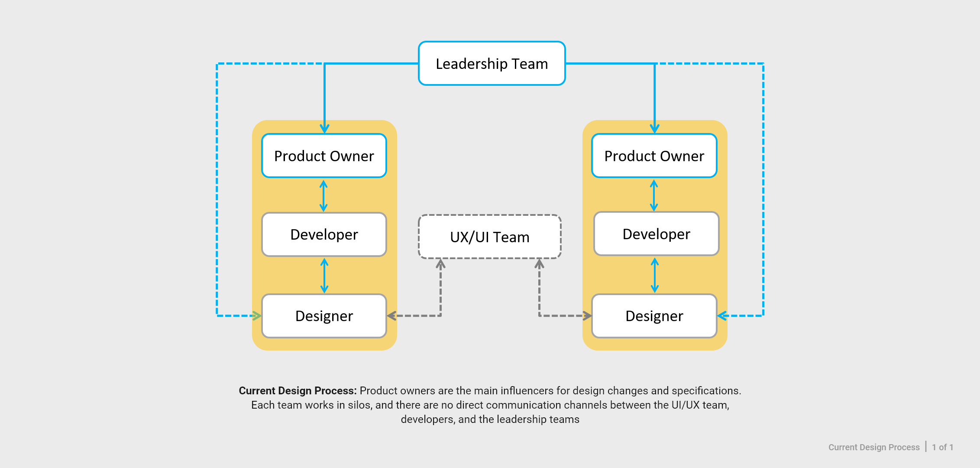Image resolution: width=980 pixels, height=468 pixels.
Task: Select the left team's Designer box
Action: 324,316
